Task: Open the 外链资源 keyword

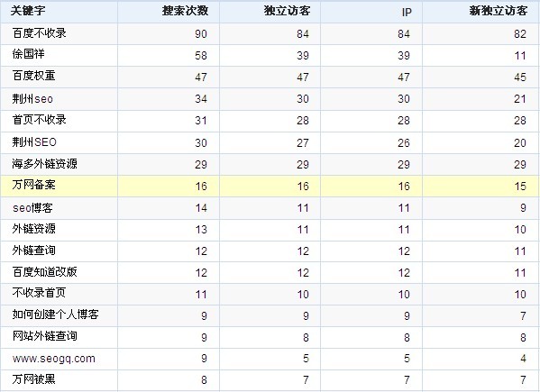Action: coord(33,229)
